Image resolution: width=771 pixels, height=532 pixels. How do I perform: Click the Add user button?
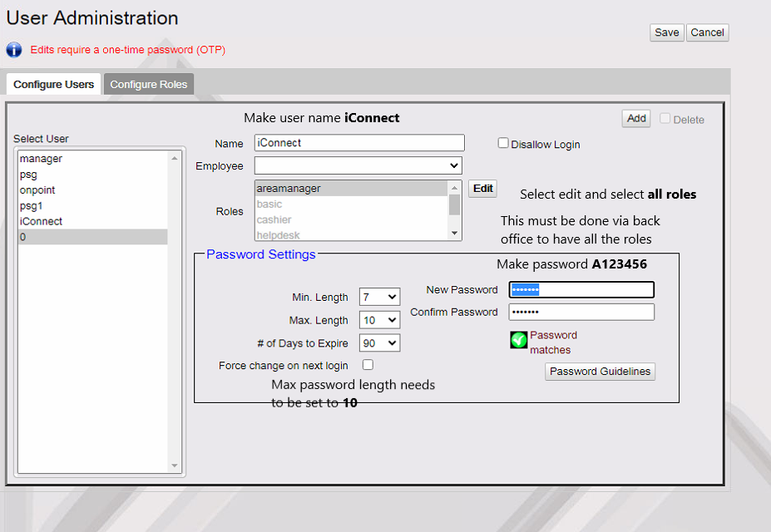tap(636, 118)
